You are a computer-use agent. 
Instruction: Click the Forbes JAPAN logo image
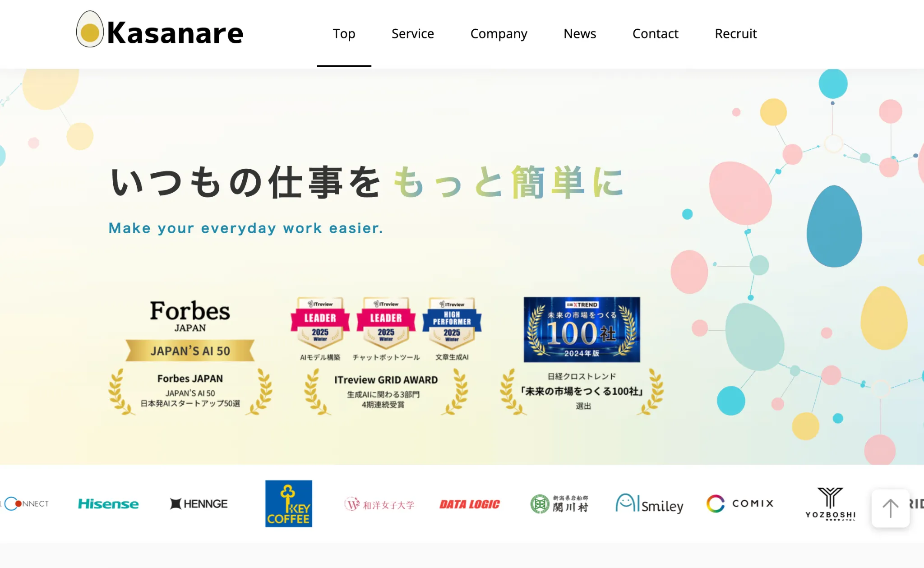[x=190, y=315]
